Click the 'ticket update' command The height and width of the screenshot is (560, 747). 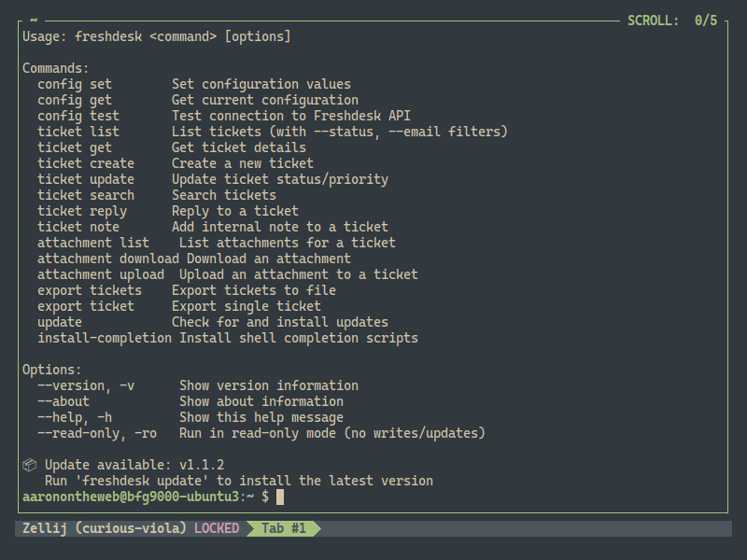(86, 179)
